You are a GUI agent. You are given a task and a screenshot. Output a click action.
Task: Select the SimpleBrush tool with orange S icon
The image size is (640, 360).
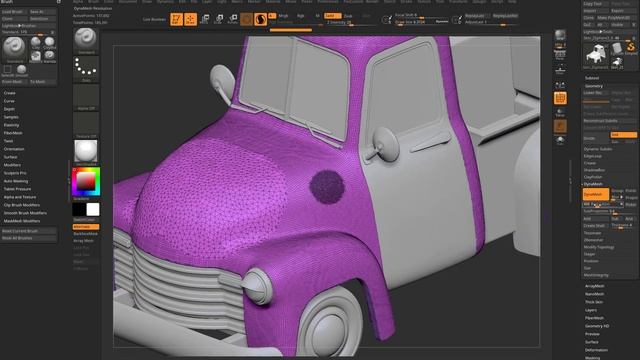pos(631,49)
